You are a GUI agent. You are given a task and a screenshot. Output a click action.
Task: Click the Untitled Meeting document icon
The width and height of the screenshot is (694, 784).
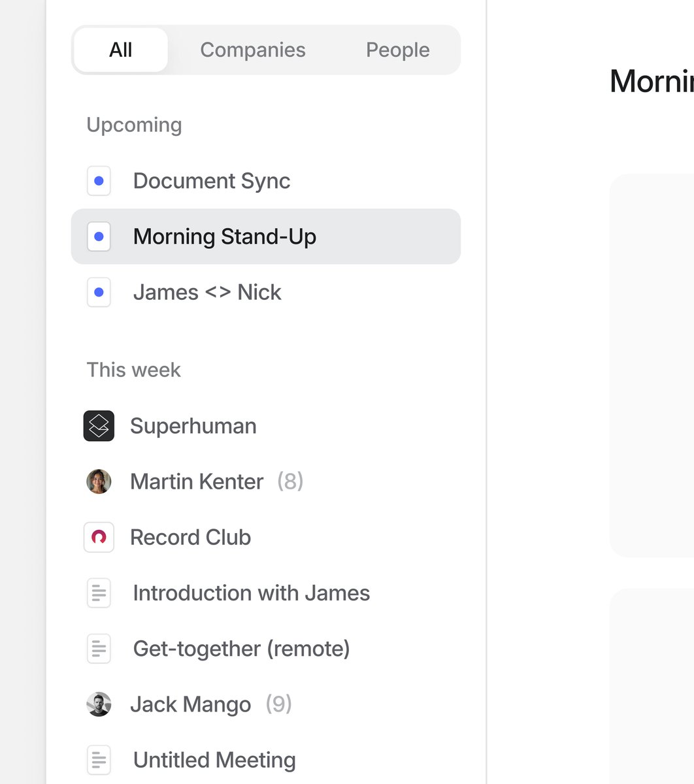tap(99, 760)
